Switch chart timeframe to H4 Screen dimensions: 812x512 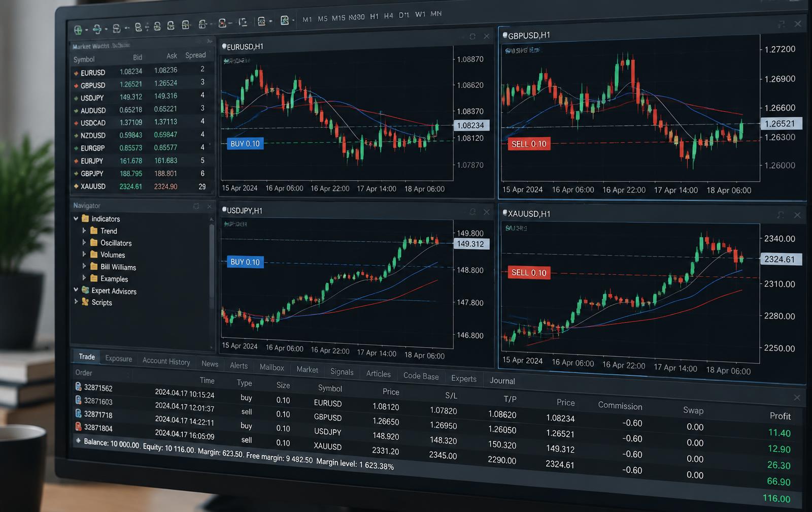(389, 16)
